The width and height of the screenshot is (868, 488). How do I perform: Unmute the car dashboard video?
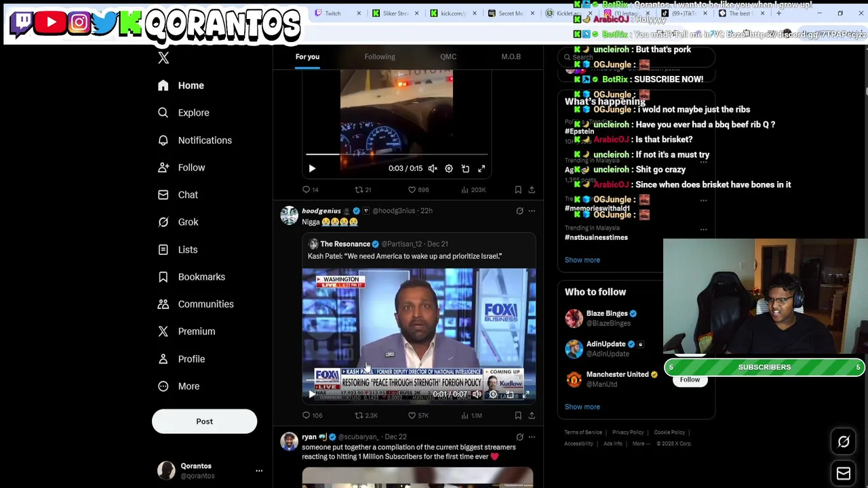click(433, 169)
